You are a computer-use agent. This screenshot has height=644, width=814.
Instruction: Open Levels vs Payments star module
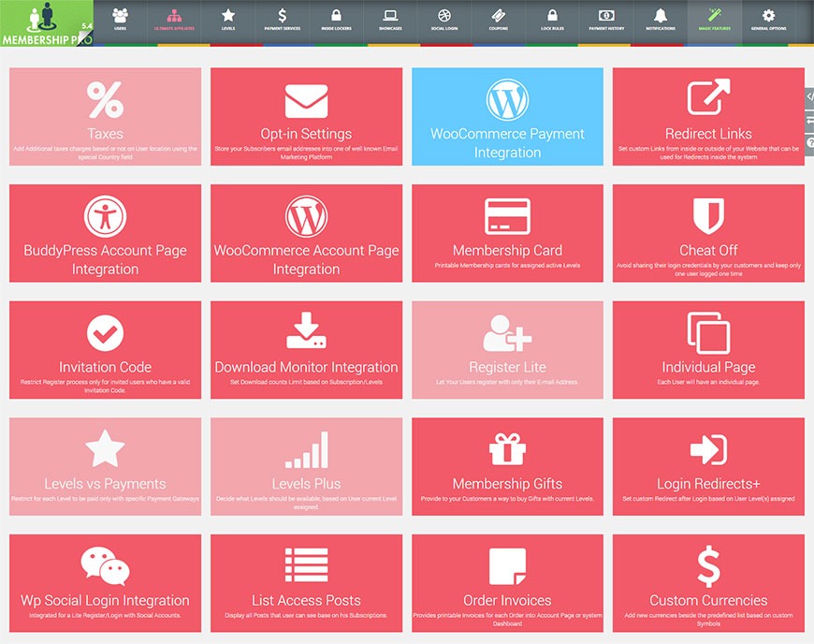tap(105, 466)
